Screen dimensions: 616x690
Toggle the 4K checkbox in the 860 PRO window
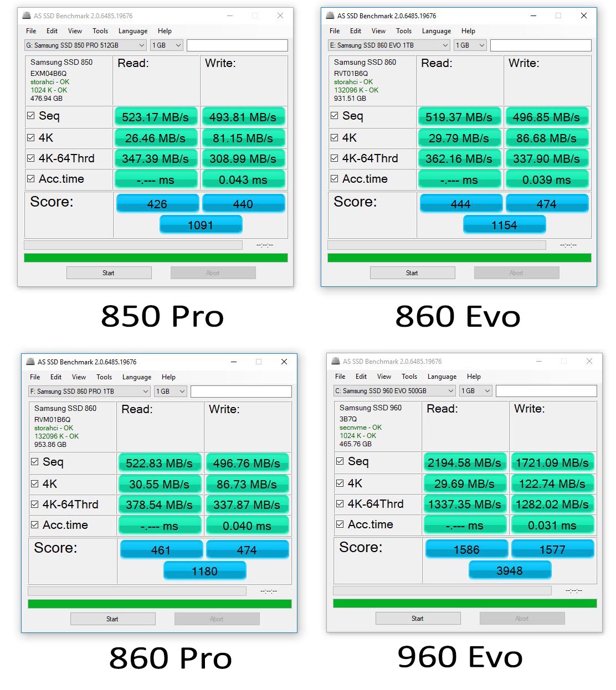(35, 483)
